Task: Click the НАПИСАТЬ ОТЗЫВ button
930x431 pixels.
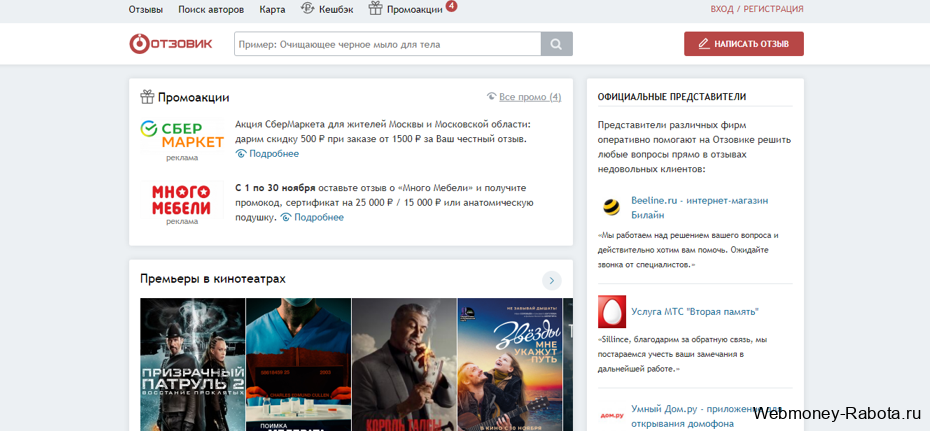Action: pos(744,44)
